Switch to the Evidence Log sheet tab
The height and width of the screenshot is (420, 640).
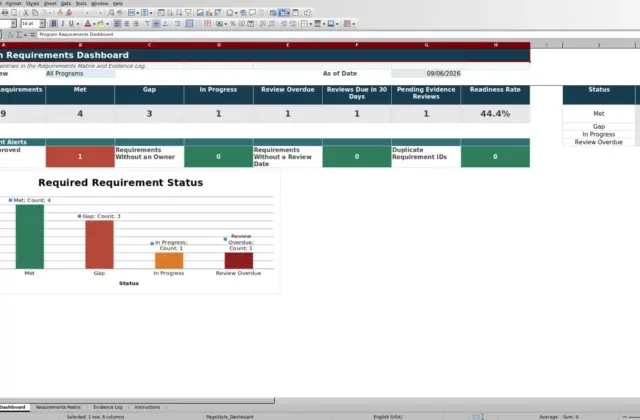click(x=108, y=407)
